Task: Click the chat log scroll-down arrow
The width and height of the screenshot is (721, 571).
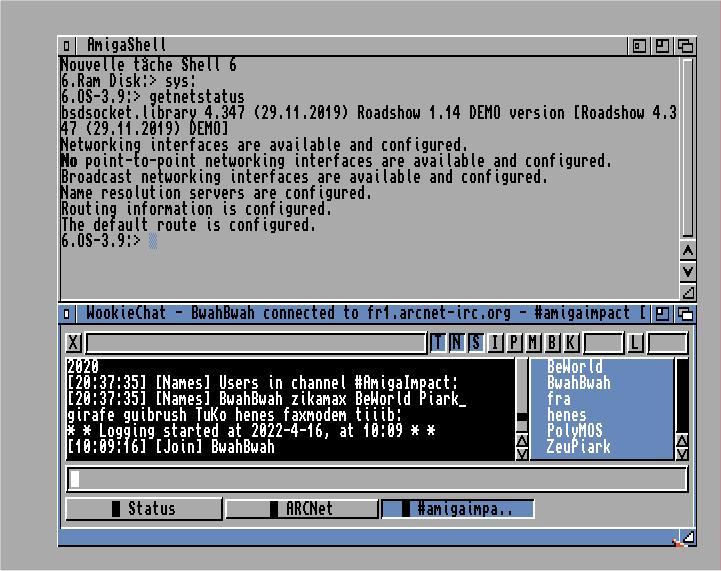Action: (x=522, y=454)
